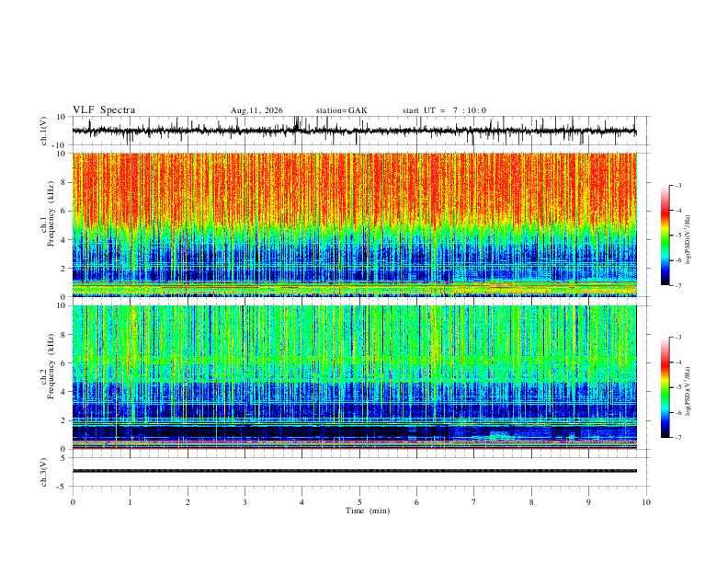Click the date 'Aug.11, 2026'
The image size is (728, 563).
[x=256, y=110]
